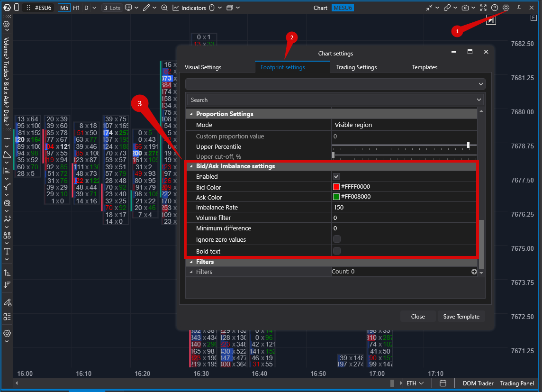Switch to the Visual Settings tab
This screenshot has width=542, height=392.
203,67
